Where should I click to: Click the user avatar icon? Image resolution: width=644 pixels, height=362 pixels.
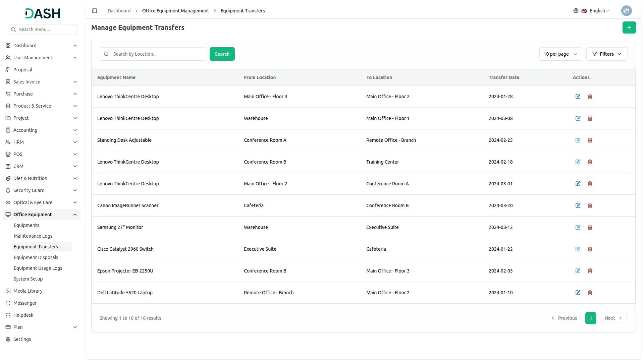tap(626, 11)
